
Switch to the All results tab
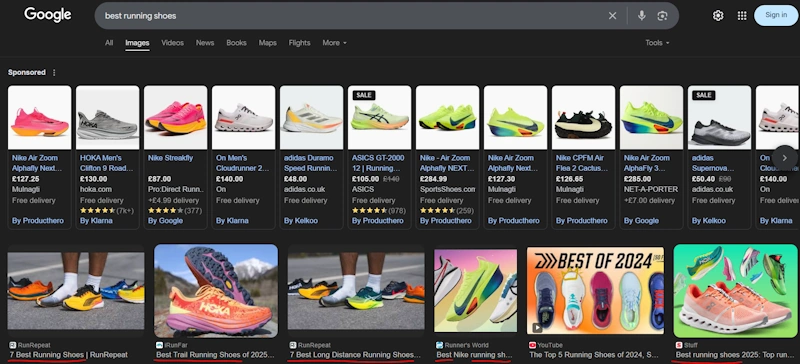(109, 43)
